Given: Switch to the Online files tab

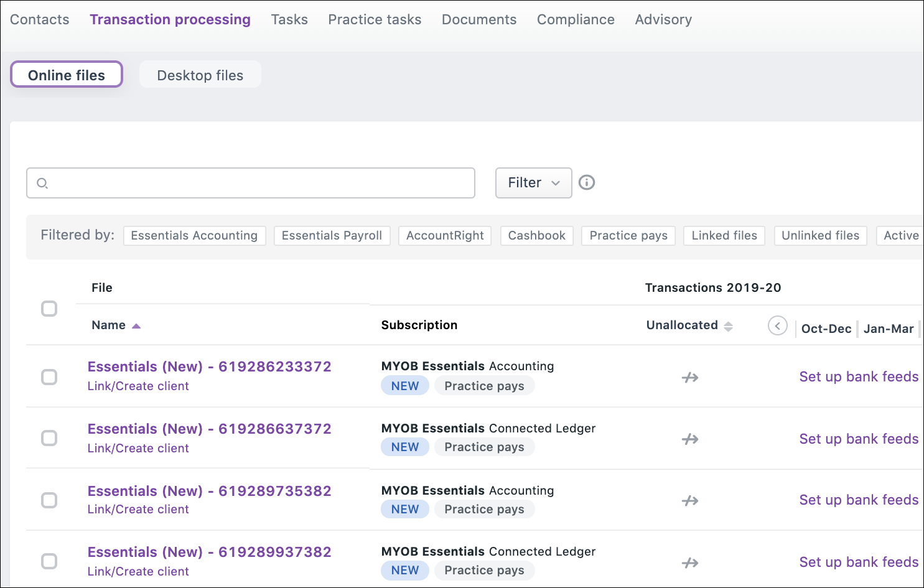Looking at the screenshot, I should pyautogui.click(x=67, y=75).
